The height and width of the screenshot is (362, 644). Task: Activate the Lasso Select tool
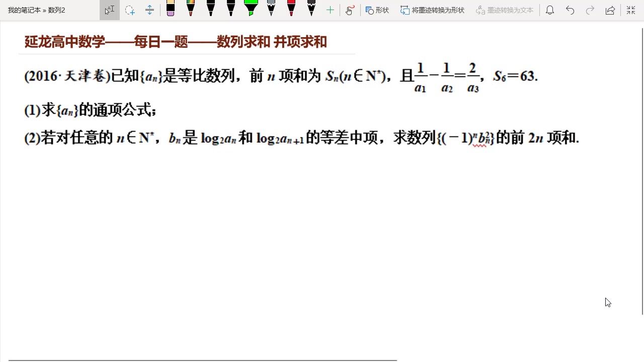(x=130, y=10)
